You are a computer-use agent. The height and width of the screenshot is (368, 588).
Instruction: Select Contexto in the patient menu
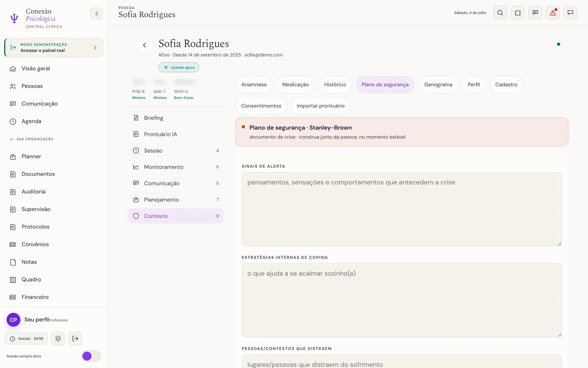click(x=176, y=216)
